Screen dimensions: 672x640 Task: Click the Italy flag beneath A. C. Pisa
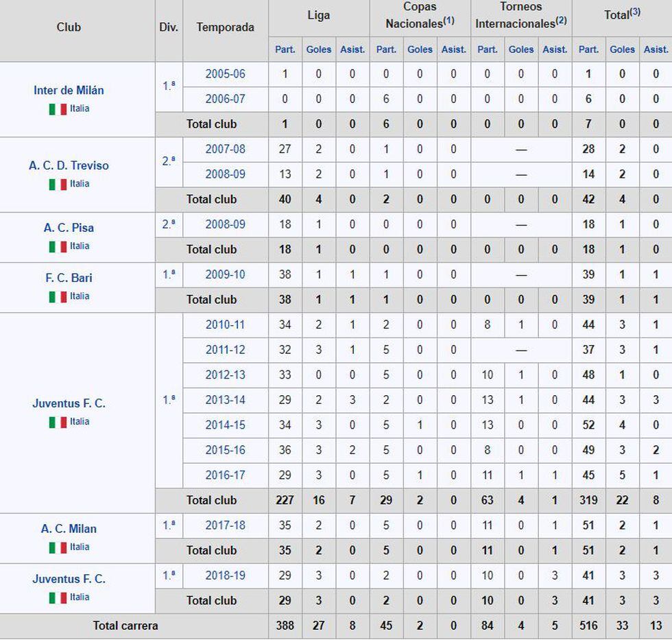[58, 246]
